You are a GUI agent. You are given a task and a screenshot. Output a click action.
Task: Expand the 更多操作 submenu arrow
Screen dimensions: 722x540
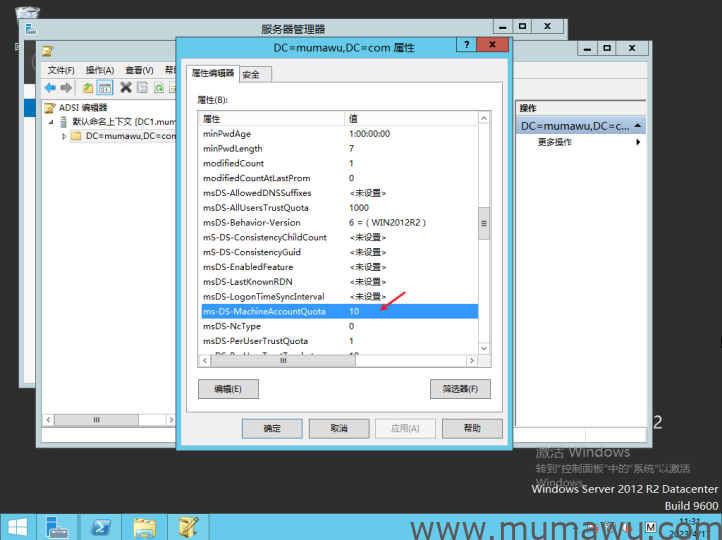coord(638,142)
